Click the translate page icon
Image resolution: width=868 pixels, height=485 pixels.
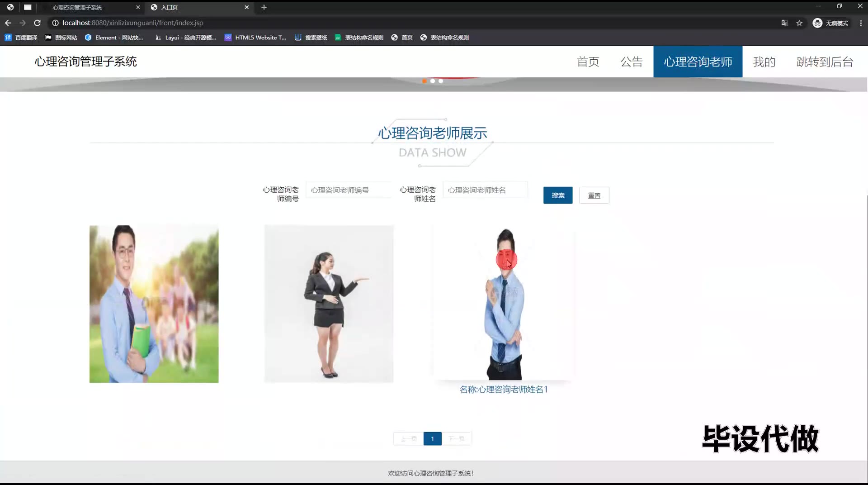(x=784, y=23)
